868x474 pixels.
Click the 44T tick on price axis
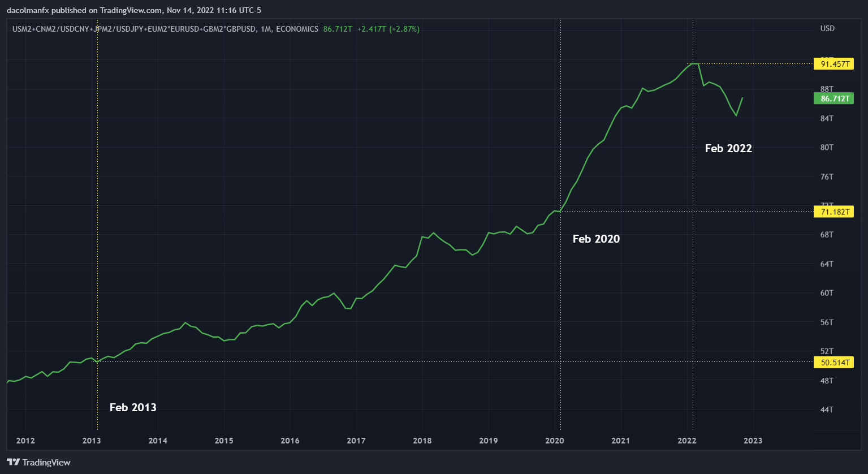(827, 409)
